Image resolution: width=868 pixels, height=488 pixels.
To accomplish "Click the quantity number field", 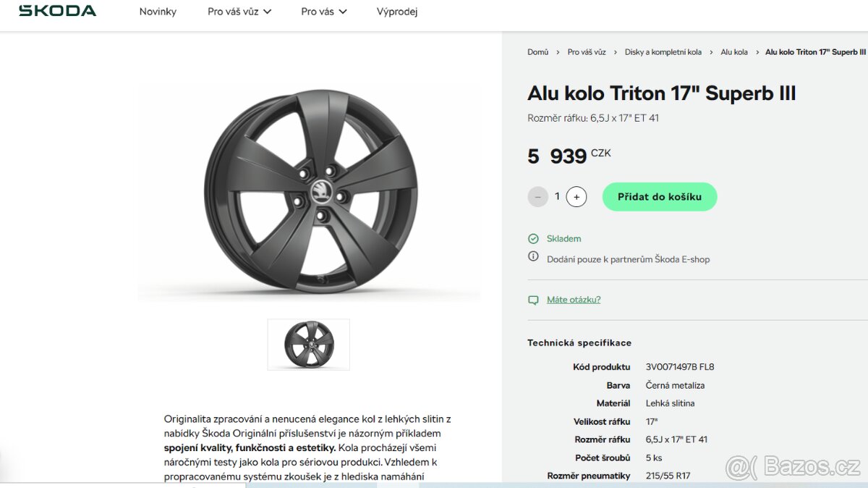I will tap(557, 196).
